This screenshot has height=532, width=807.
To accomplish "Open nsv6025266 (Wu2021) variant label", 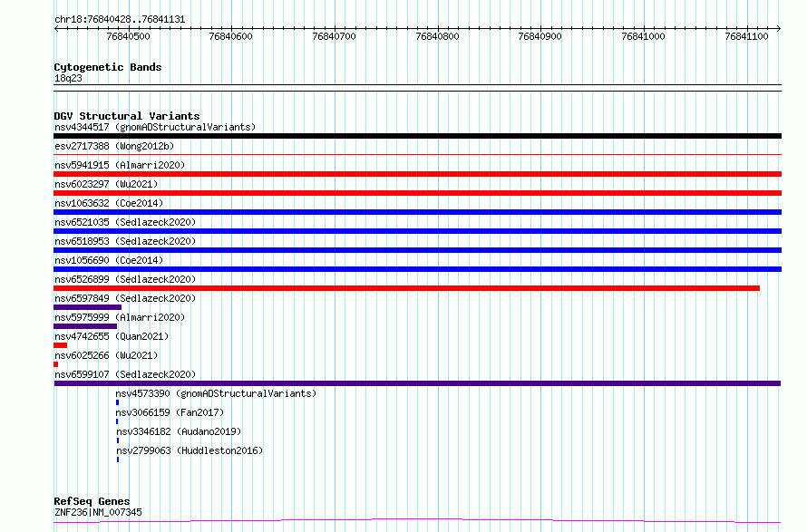I will pos(106,355).
